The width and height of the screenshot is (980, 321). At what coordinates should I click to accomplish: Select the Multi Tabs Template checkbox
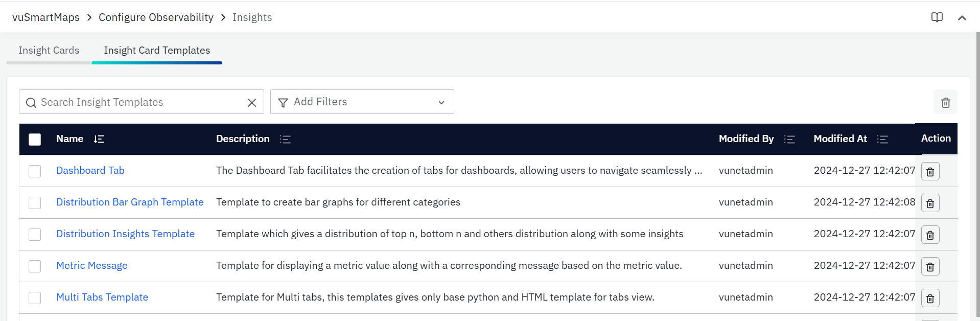tap(35, 298)
